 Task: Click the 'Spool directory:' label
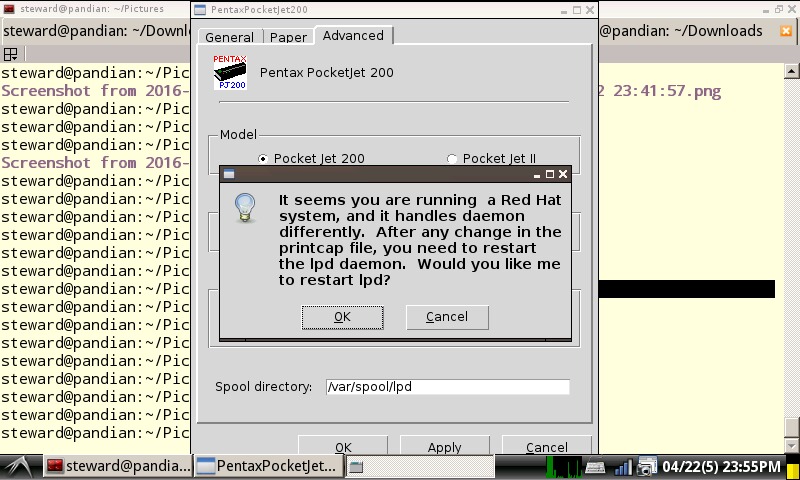pyautogui.click(x=263, y=387)
